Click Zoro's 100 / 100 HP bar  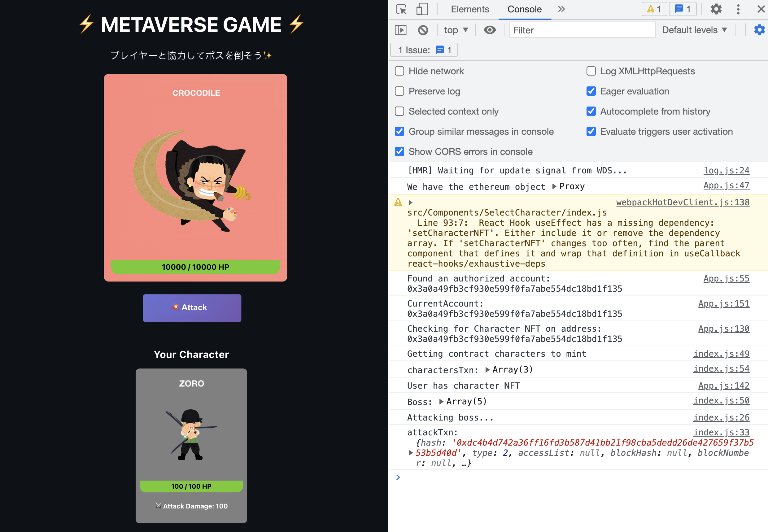pos(191,486)
